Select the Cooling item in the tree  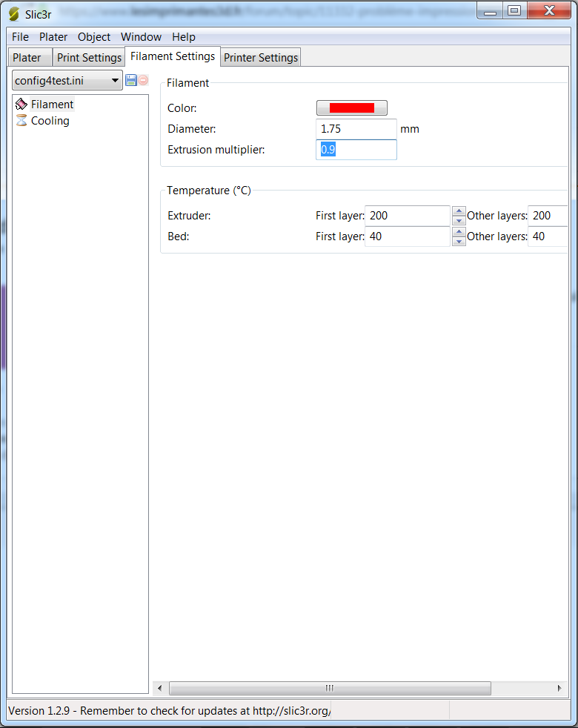tap(50, 121)
